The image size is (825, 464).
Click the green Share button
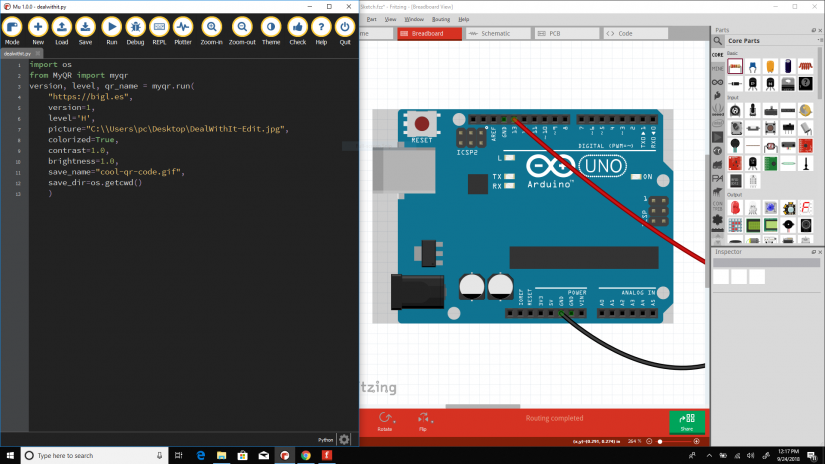pyautogui.click(x=687, y=421)
